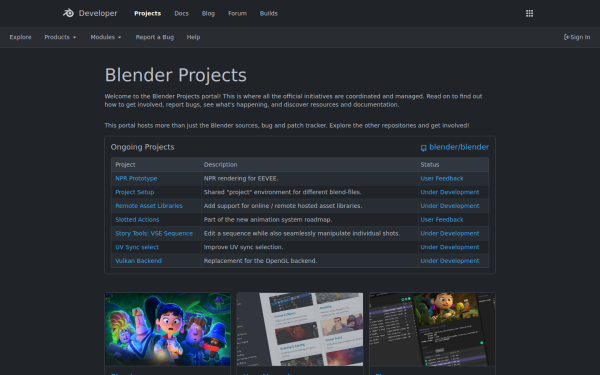This screenshot has height=375, width=600.
Task: Click 'Replacement for the OpenGL backend.' text
Action: pyautogui.click(x=260, y=261)
